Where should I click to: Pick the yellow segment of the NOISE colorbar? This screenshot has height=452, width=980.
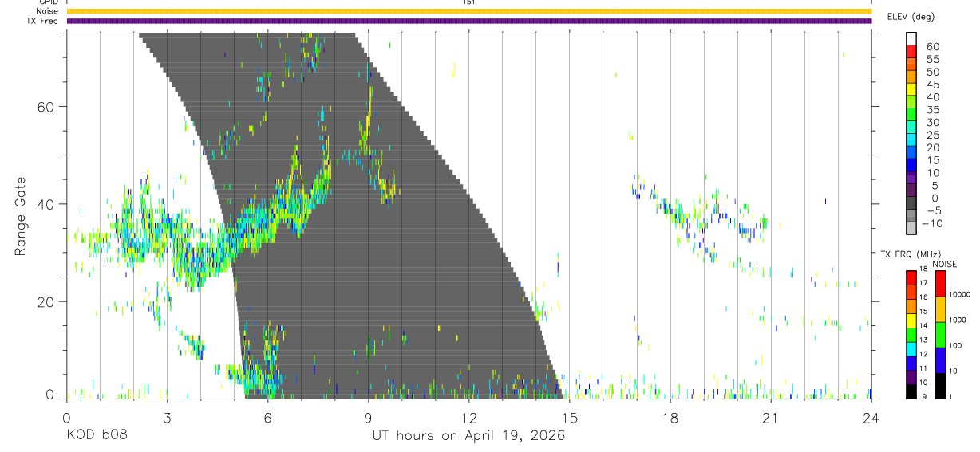(x=941, y=309)
